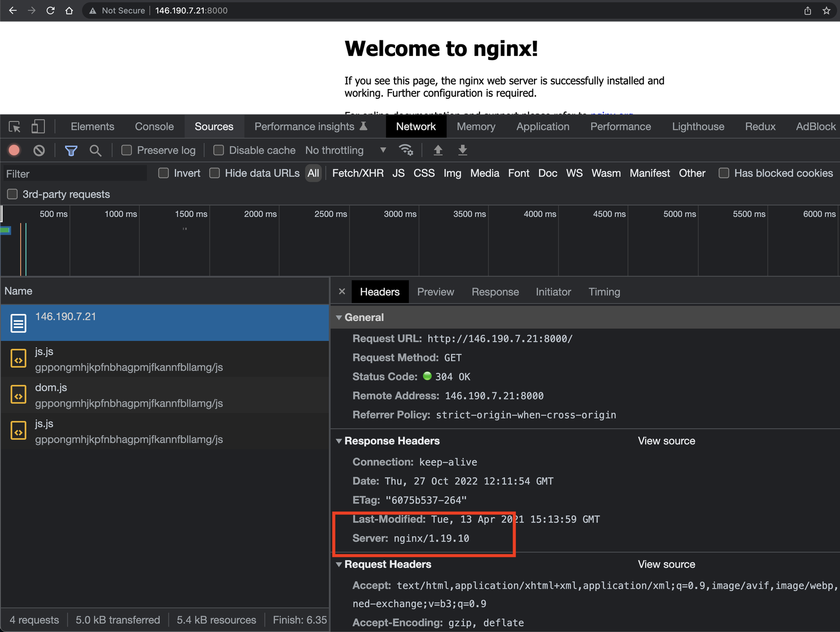Close the request details pane

[342, 291]
